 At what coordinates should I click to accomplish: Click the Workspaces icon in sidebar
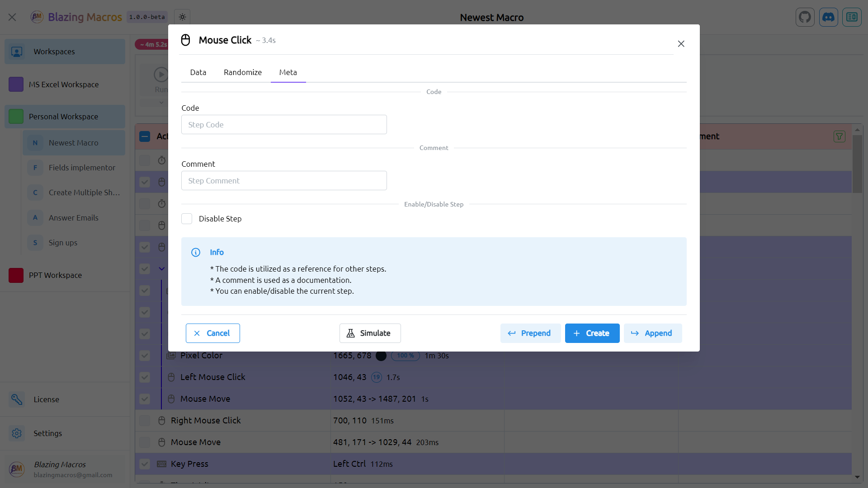[x=17, y=52]
